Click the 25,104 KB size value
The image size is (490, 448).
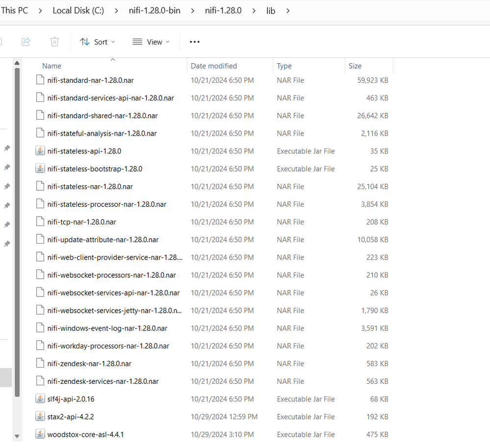(372, 187)
